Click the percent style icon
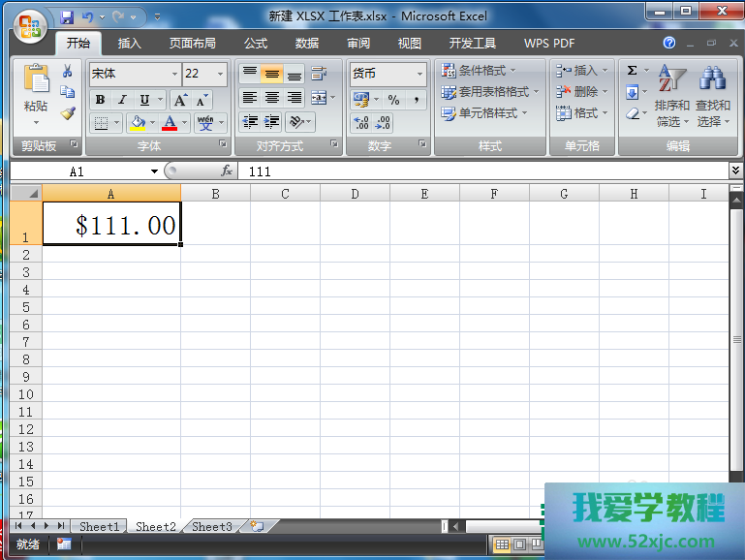 pyautogui.click(x=393, y=100)
